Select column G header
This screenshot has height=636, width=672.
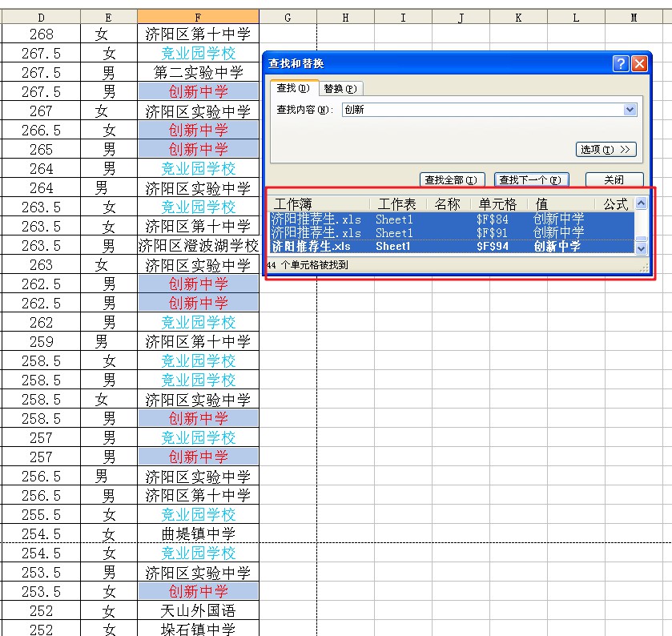pyautogui.click(x=288, y=18)
